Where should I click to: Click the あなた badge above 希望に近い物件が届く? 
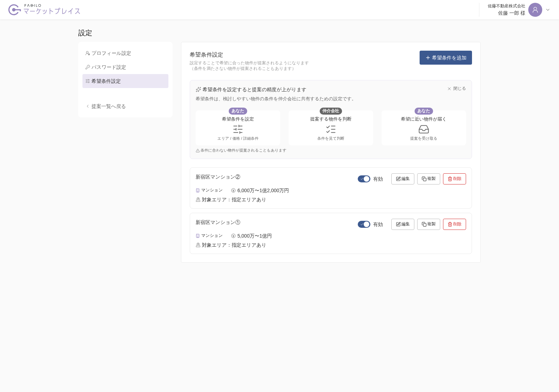click(424, 111)
